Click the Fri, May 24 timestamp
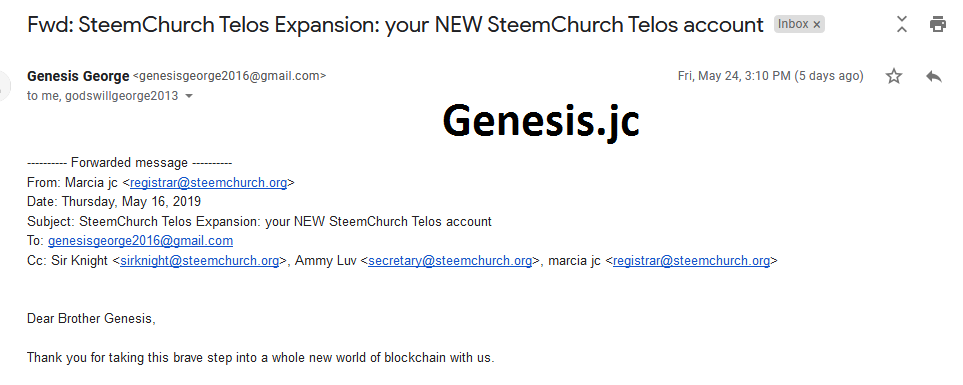The image size is (963, 385). pos(770,76)
